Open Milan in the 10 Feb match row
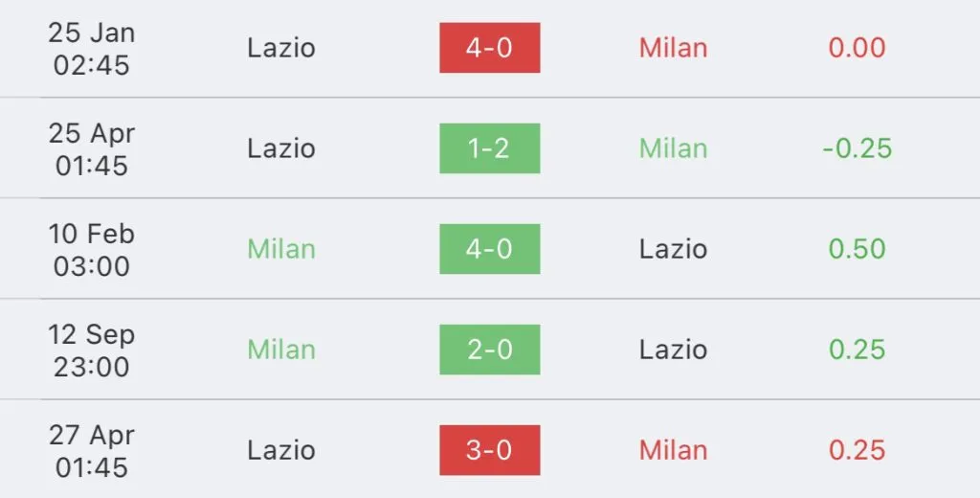980x498 pixels. [281, 249]
